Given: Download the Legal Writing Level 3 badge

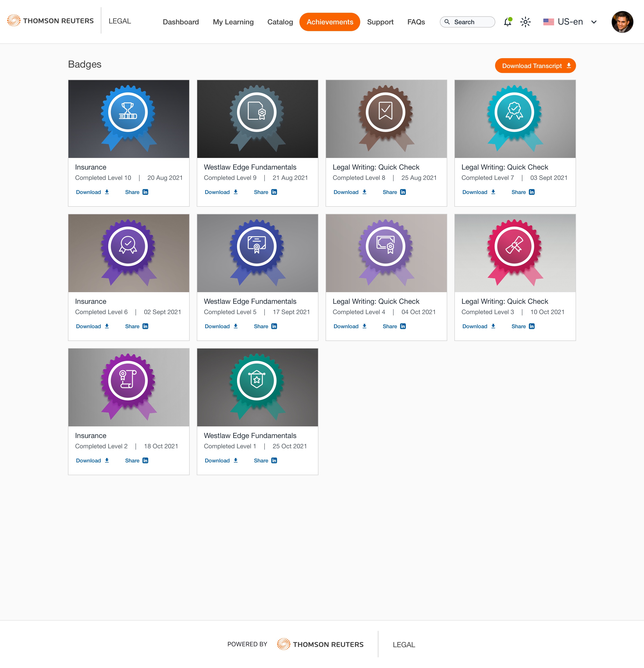Looking at the screenshot, I should click(x=479, y=326).
